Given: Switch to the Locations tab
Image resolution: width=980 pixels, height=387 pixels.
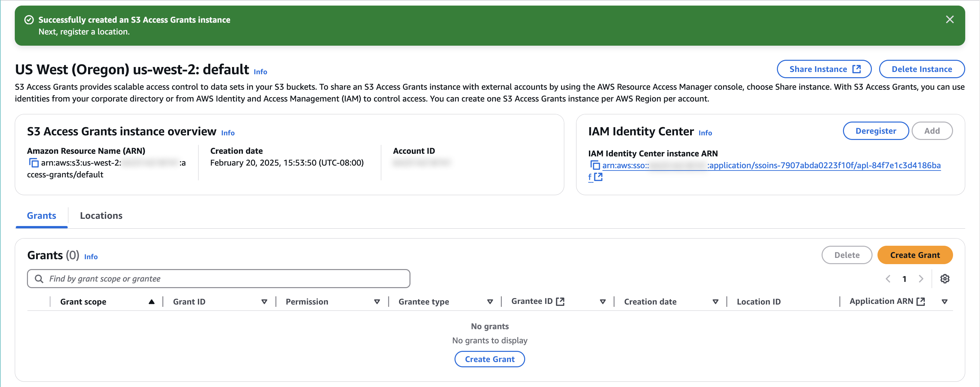Looking at the screenshot, I should pos(101,216).
